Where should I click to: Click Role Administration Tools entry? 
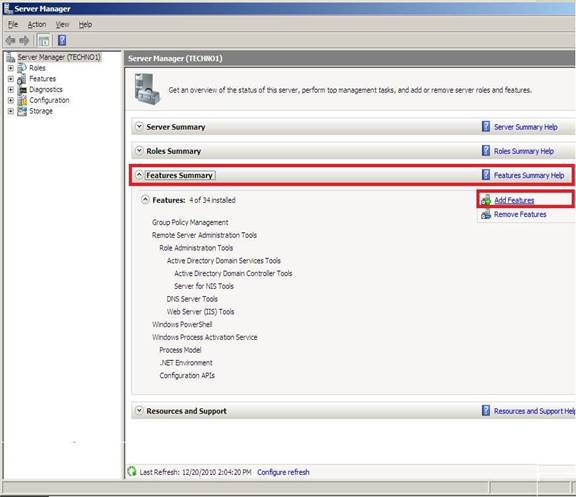point(196,248)
